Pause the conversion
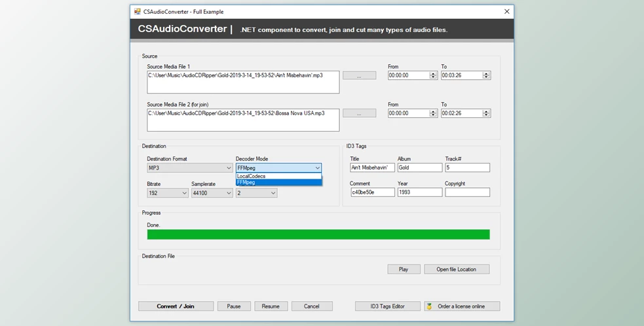Viewport: 644px width, 326px height. pos(234,306)
